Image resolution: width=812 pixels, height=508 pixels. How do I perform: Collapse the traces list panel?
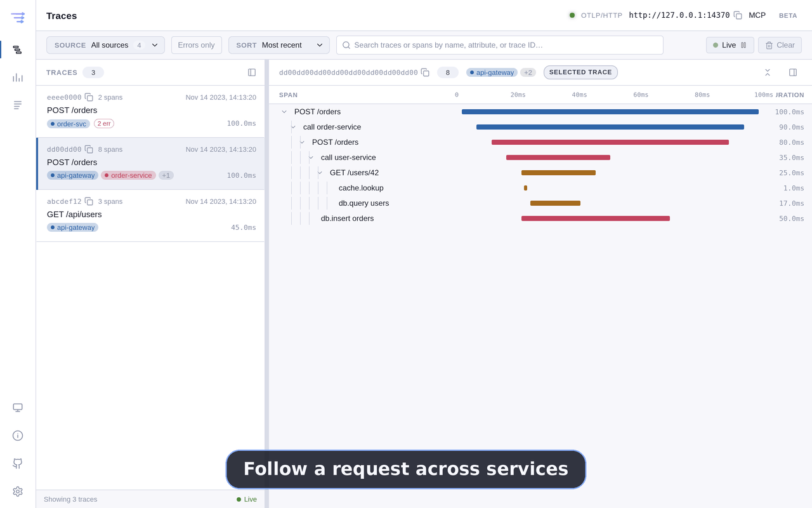(x=252, y=72)
